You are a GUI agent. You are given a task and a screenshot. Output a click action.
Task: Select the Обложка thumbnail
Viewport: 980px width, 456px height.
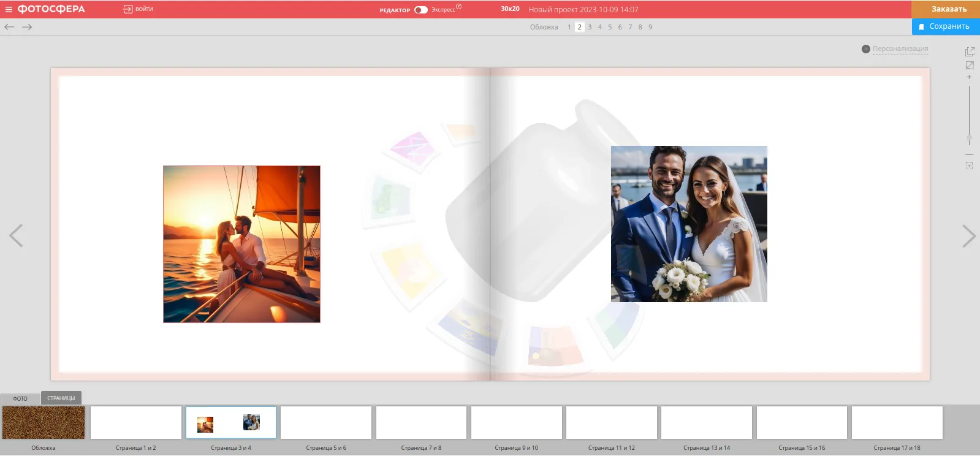44,423
